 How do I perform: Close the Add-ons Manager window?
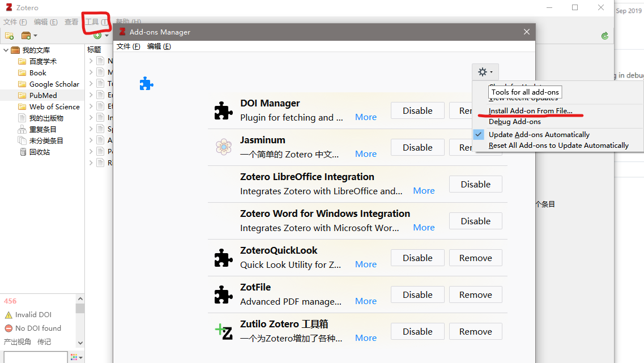click(527, 32)
